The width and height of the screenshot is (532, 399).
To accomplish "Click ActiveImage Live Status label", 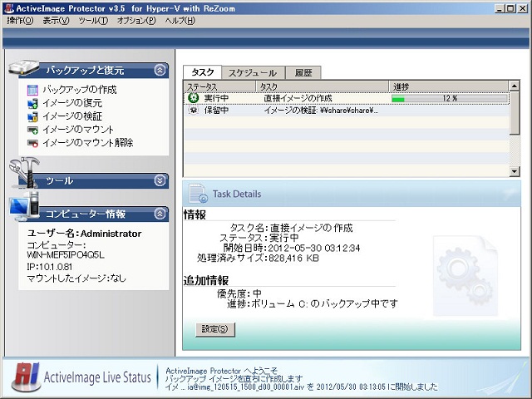I will click(97, 377).
